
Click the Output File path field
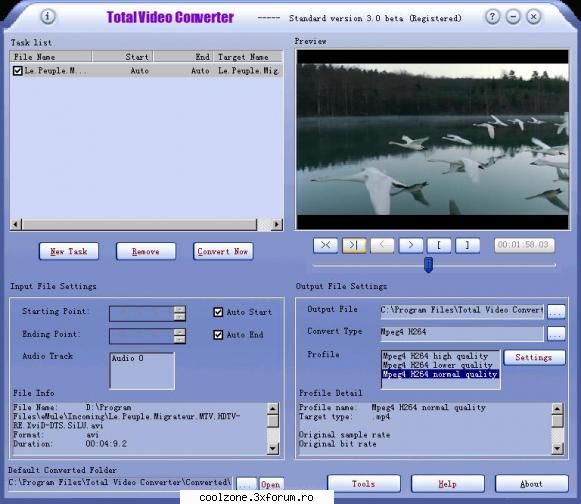(462, 311)
